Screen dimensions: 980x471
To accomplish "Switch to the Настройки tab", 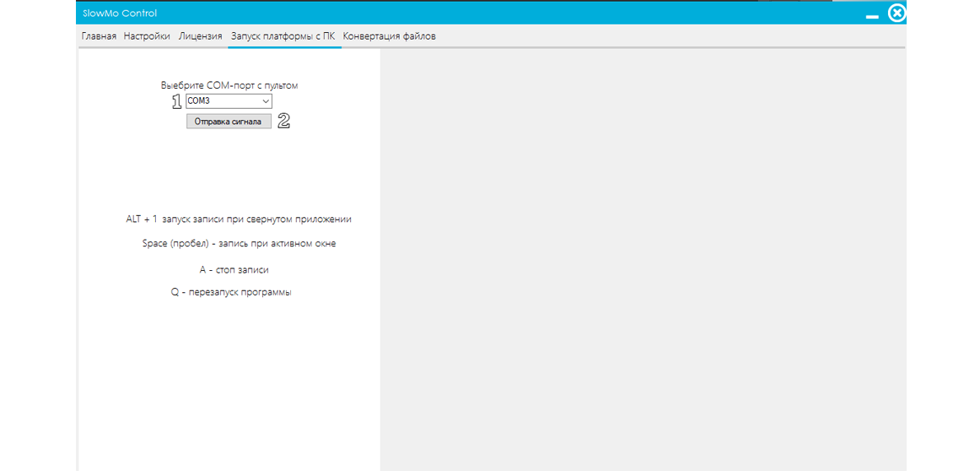I will (x=147, y=36).
